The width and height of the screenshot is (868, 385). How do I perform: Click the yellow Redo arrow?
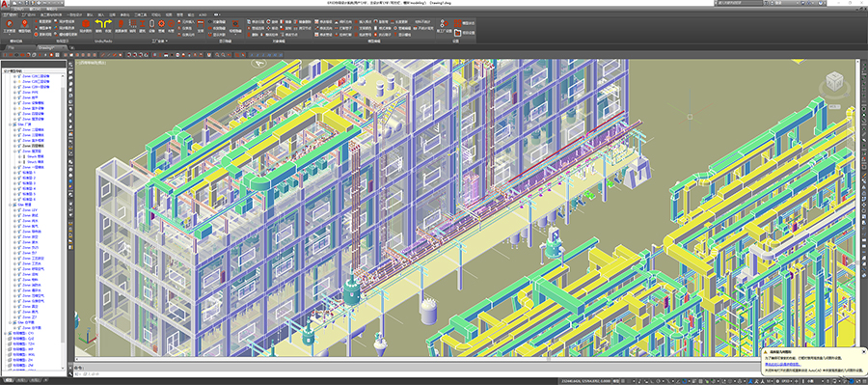click(108, 24)
